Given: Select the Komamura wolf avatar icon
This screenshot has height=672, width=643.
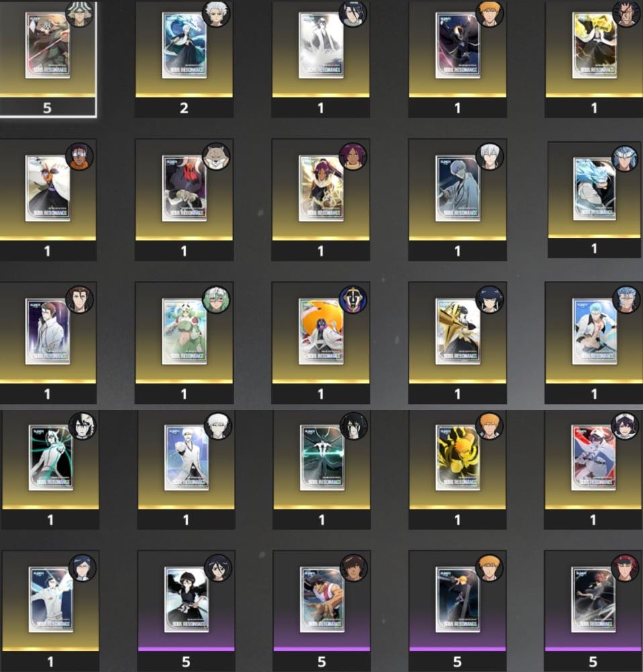Looking at the screenshot, I should 216,157.
